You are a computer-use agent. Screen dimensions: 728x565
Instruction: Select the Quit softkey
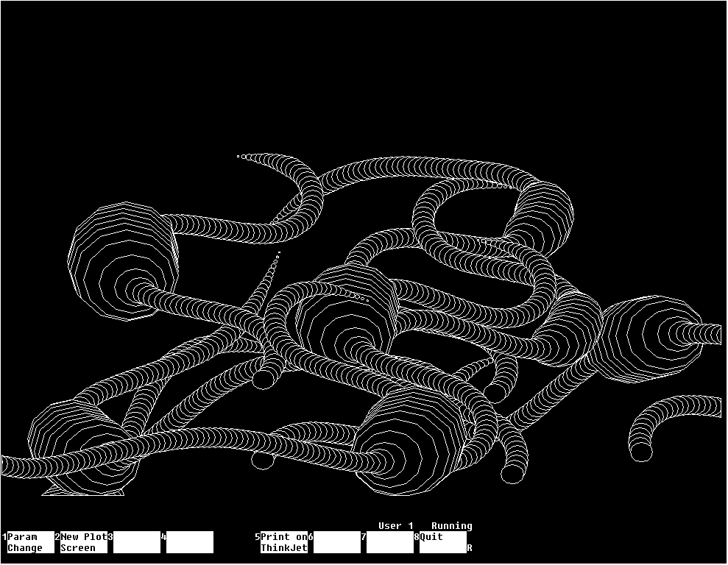tap(442, 542)
